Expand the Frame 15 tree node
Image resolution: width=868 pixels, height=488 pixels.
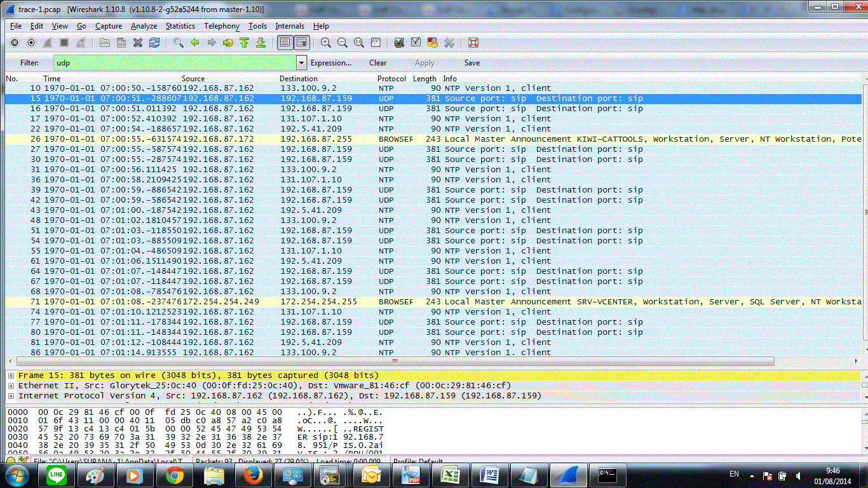pyautogui.click(x=11, y=376)
